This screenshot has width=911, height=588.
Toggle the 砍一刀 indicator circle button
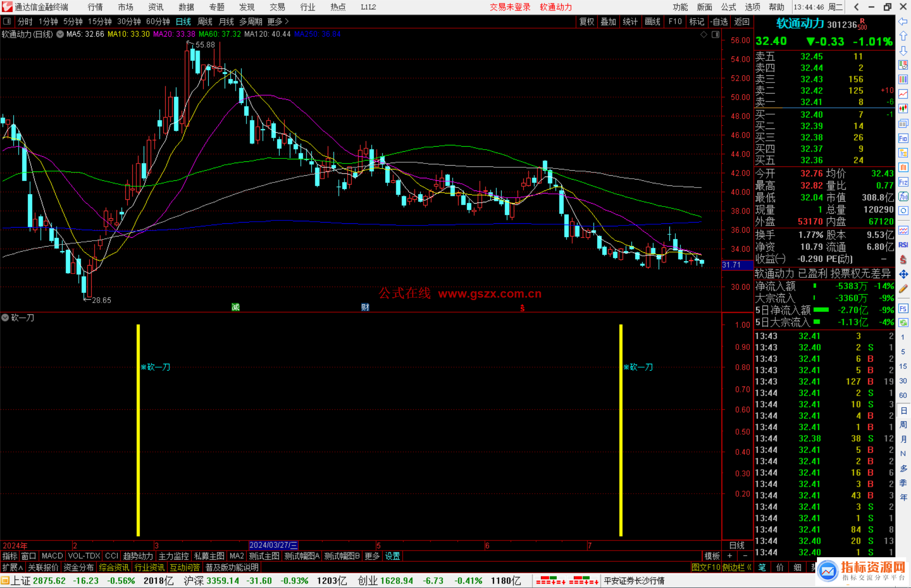pos(5,318)
